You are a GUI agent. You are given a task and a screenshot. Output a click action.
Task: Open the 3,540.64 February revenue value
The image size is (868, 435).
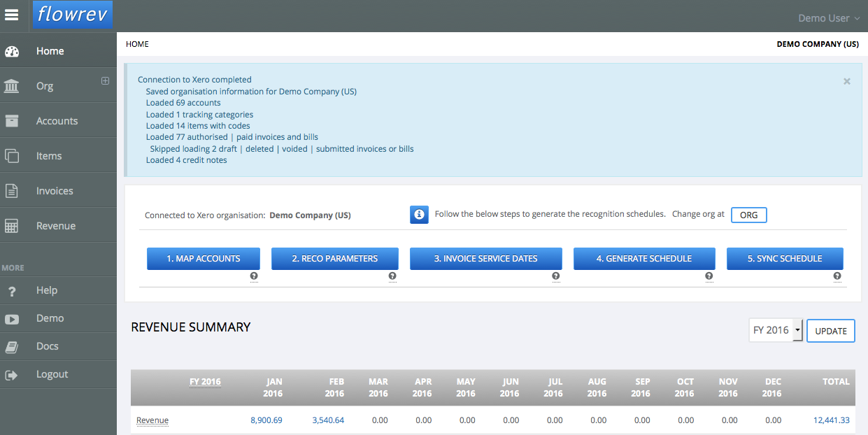327,420
